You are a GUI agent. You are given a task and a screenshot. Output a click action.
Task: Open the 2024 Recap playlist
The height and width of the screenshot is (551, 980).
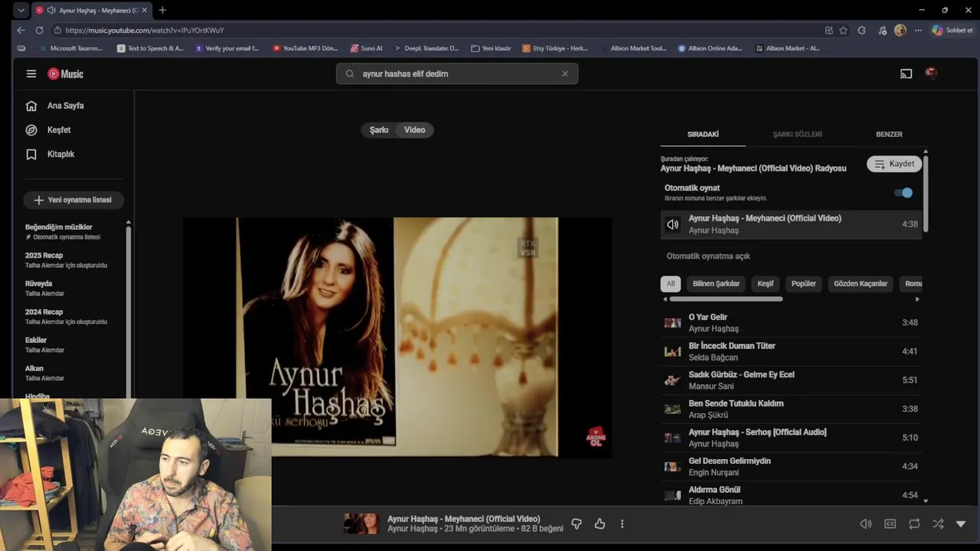(x=73, y=317)
